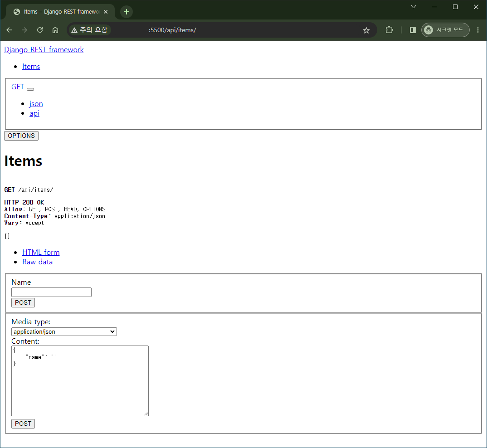Open the home page icon

coord(55,30)
